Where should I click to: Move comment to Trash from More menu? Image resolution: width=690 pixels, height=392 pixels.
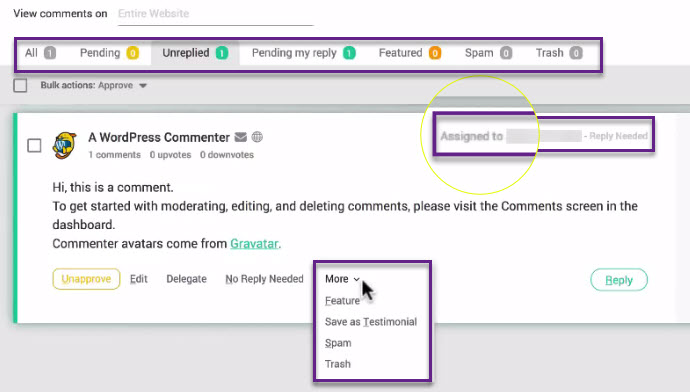pyautogui.click(x=338, y=364)
